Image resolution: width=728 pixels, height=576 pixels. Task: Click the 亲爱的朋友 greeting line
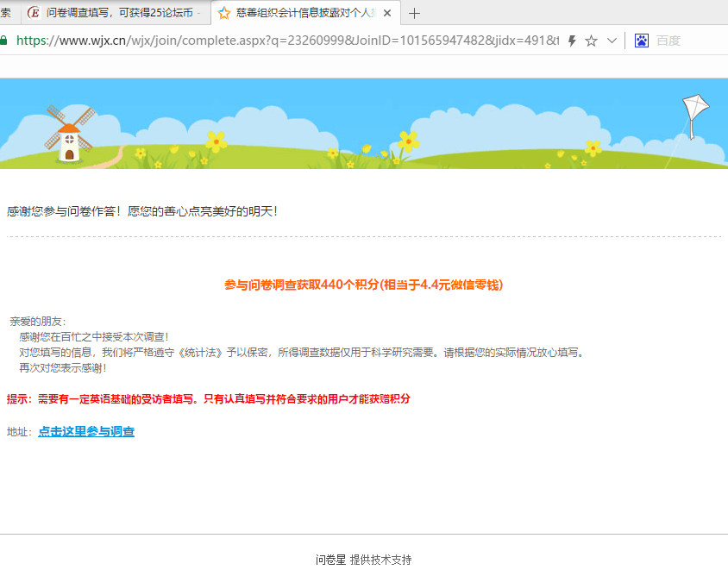coord(38,321)
